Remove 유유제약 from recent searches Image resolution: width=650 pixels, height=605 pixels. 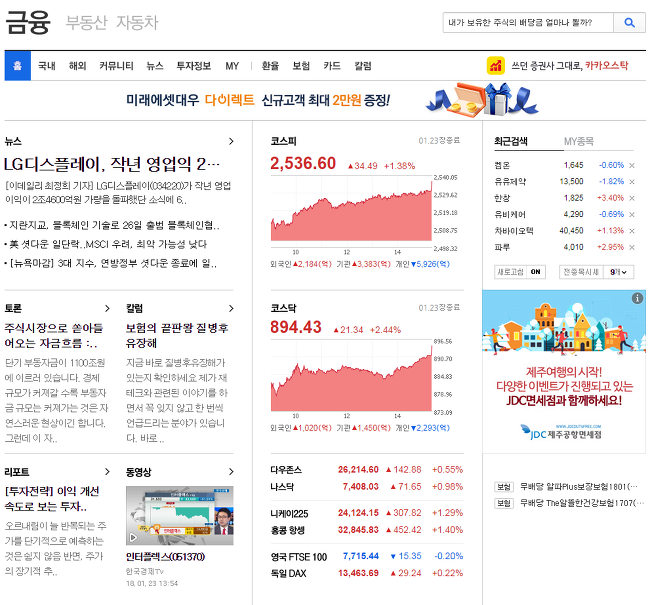(632, 182)
